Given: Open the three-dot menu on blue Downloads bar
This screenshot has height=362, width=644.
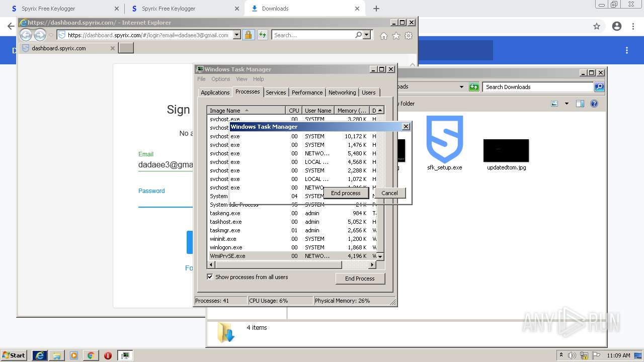Looking at the screenshot, I should (627, 50).
